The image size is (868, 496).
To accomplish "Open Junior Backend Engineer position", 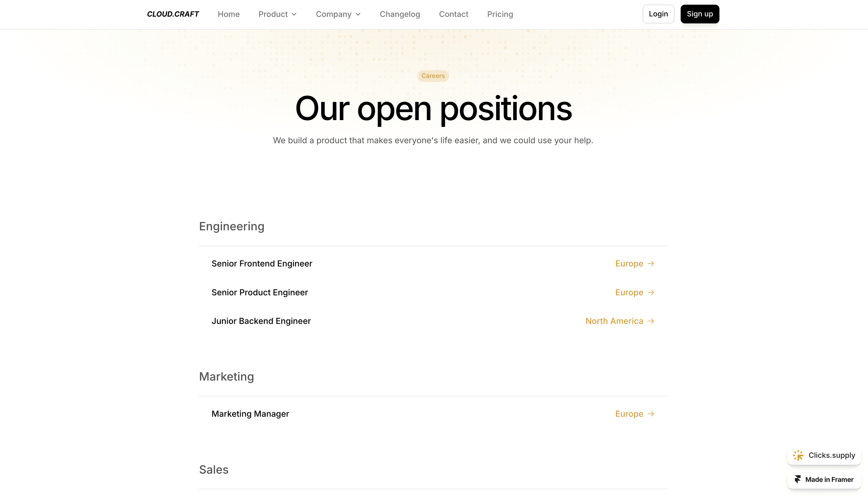I will (261, 321).
